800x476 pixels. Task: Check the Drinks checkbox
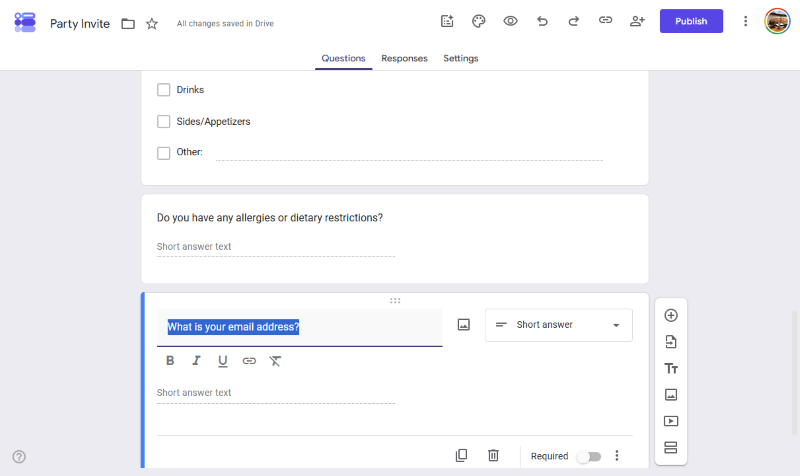point(163,90)
